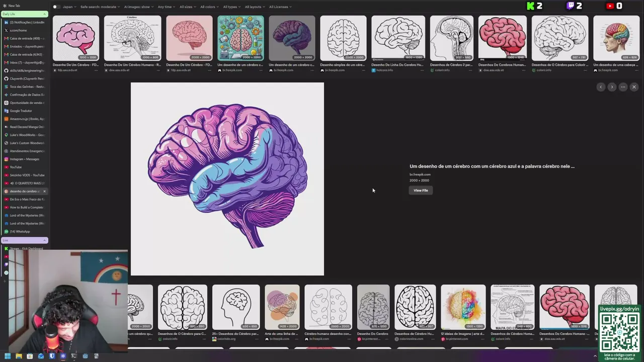The image size is (644, 362).
Task: Open the 'Arte de uma linha' result title
Action: pos(282,334)
